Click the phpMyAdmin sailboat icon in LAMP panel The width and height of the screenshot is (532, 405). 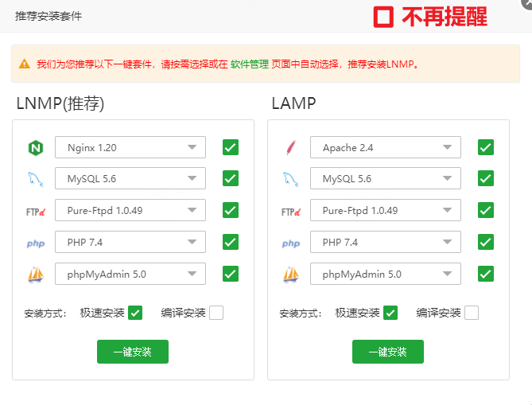coord(291,275)
